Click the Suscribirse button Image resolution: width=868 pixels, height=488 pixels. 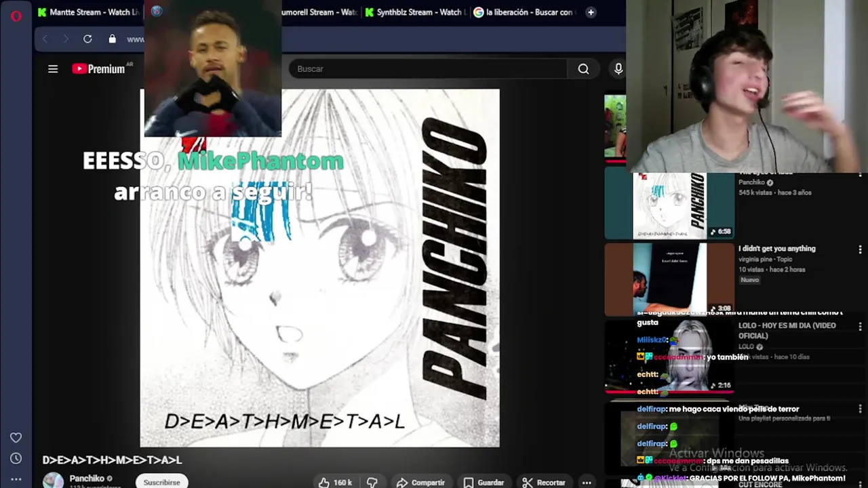click(x=161, y=482)
